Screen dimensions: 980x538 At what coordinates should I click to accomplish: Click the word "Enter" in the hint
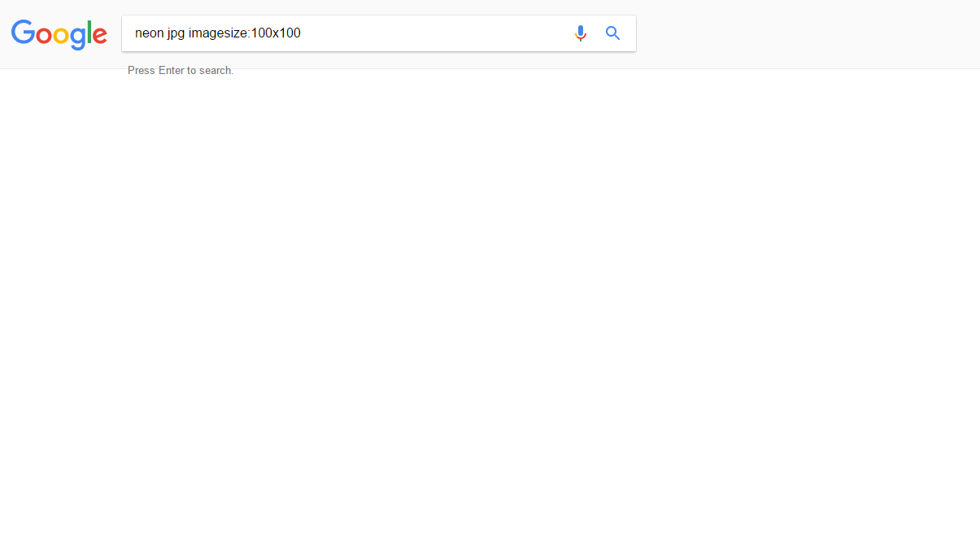point(172,71)
